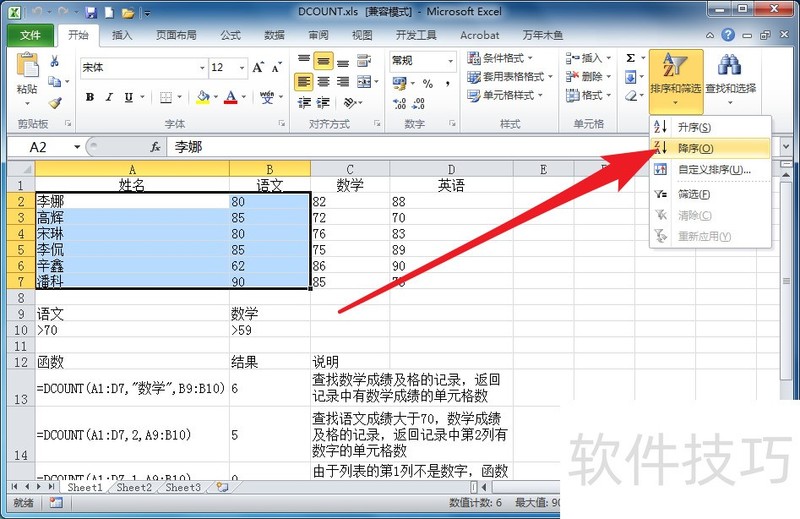Switch to the 公式 tab
Image resolution: width=800 pixels, height=519 pixels.
[230, 35]
